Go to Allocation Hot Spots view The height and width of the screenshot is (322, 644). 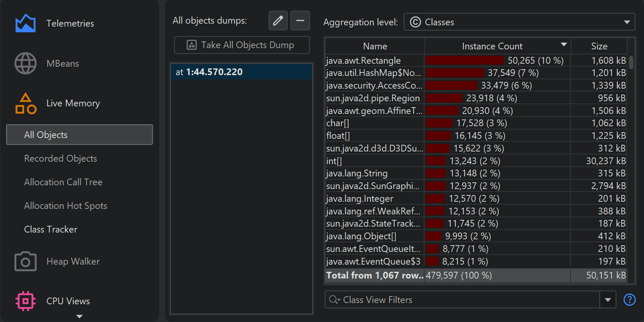click(x=65, y=206)
